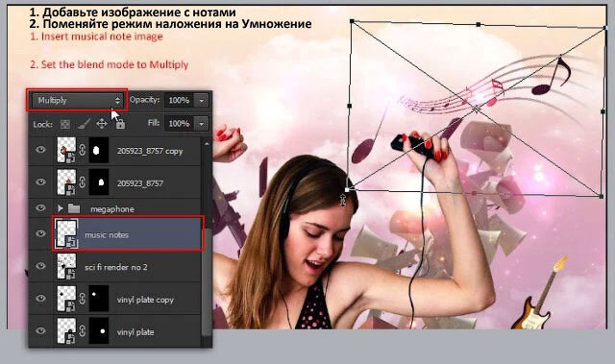Select the 'megaphone' group name
The height and width of the screenshot is (364, 615).
pyautogui.click(x=112, y=209)
